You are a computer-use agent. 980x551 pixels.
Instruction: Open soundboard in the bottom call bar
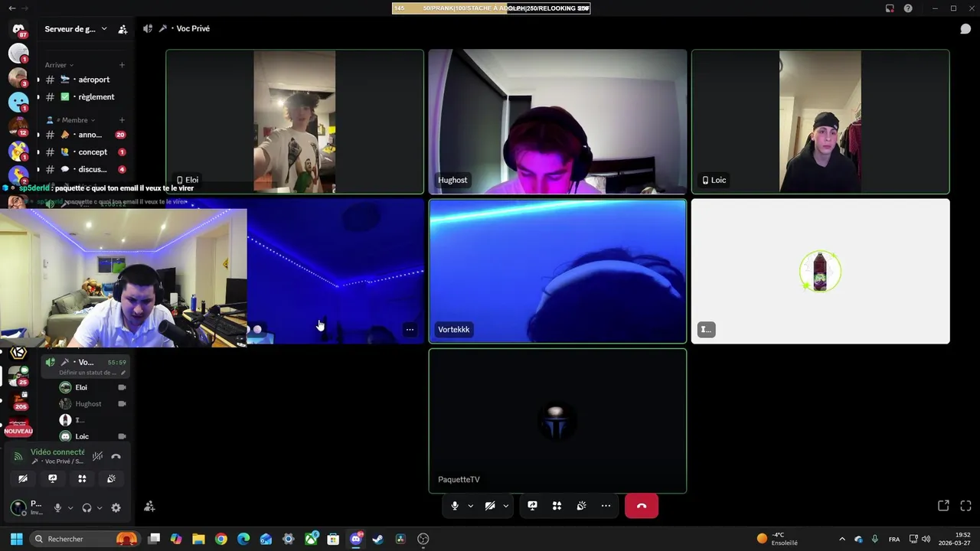point(581,506)
